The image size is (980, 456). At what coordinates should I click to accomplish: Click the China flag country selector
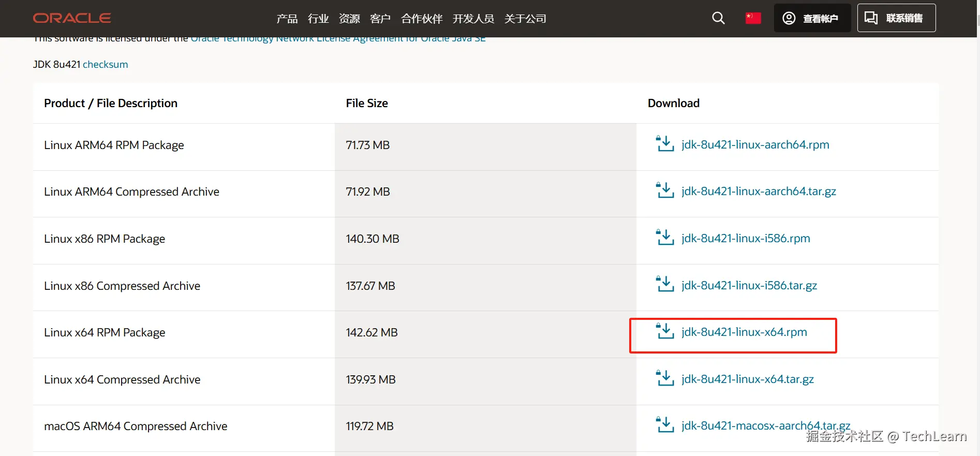(753, 18)
